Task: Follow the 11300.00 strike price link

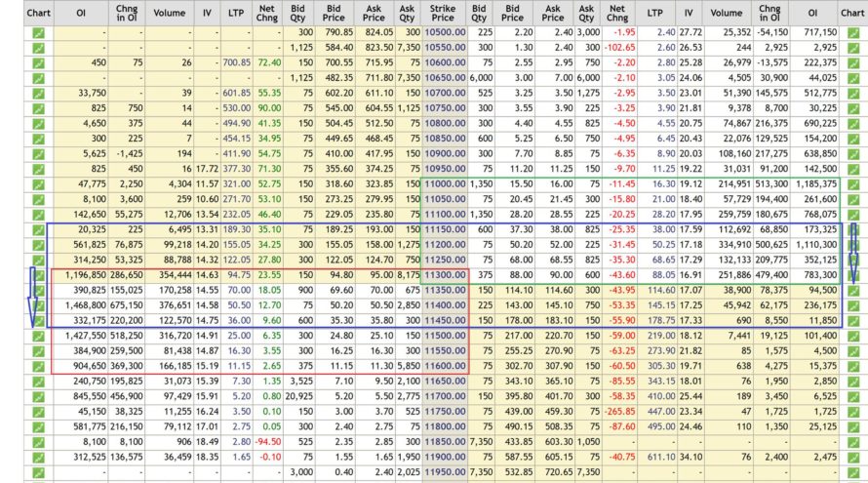Action: point(445,275)
